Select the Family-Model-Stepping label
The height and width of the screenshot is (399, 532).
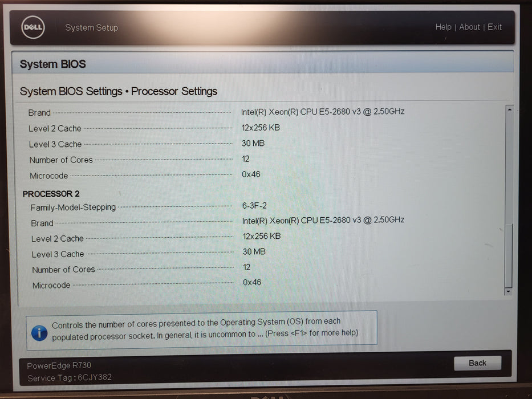73,207
